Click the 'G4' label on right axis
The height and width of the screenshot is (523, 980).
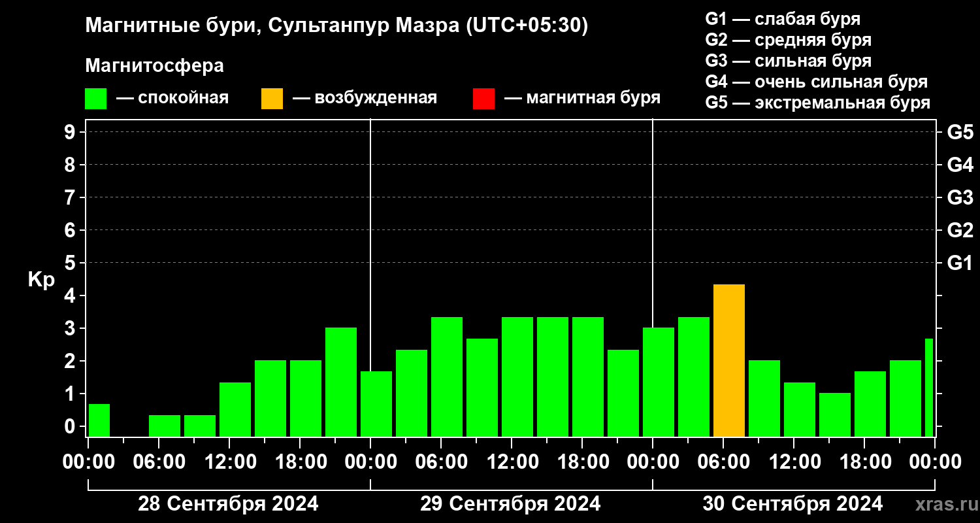point(960,165)
